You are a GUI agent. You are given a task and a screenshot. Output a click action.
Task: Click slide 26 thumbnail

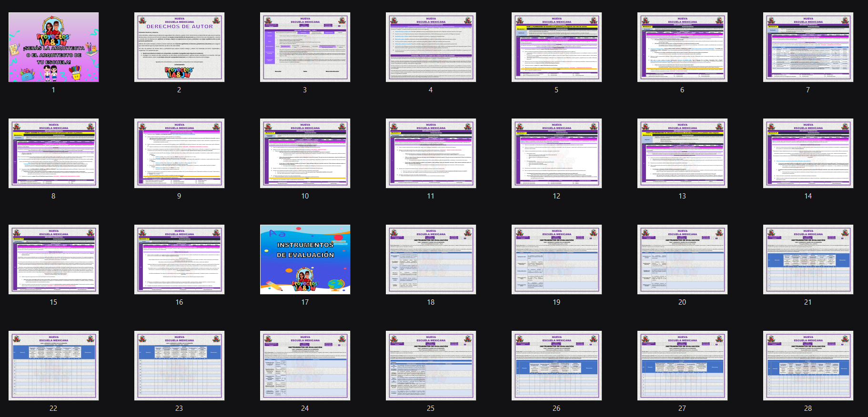click(556, 366)
